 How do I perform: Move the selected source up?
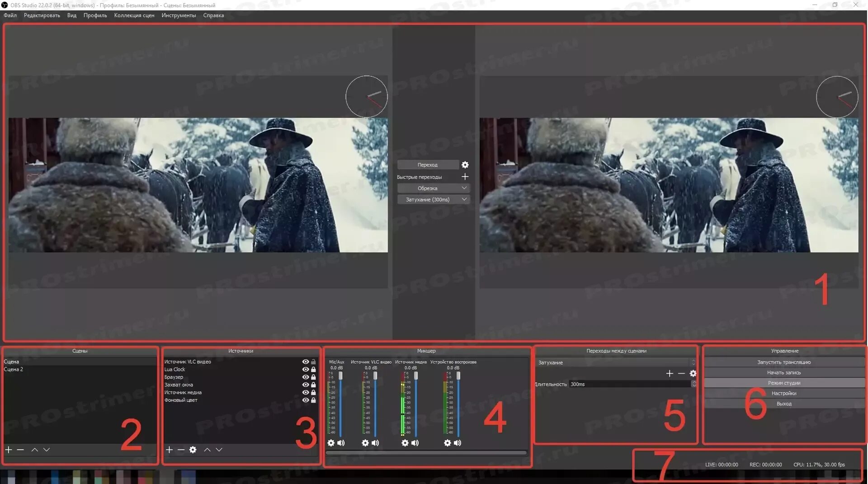coord(208,450)
